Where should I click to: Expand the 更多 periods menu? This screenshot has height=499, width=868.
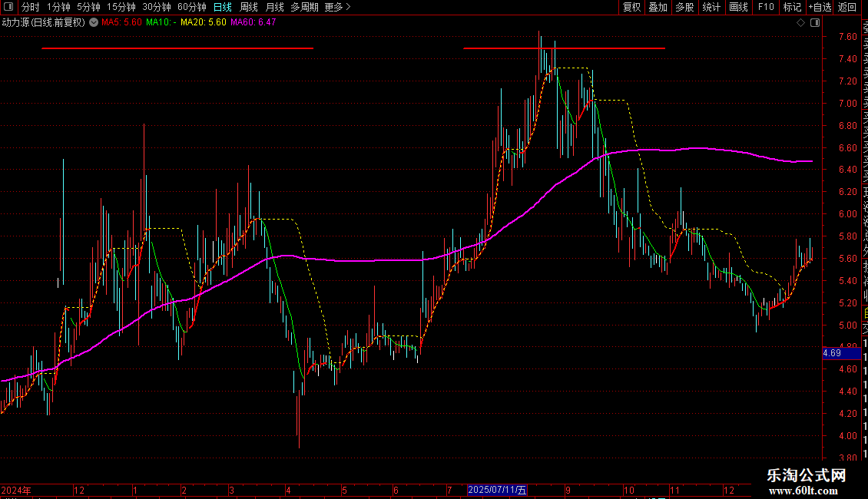click(338, 7)
